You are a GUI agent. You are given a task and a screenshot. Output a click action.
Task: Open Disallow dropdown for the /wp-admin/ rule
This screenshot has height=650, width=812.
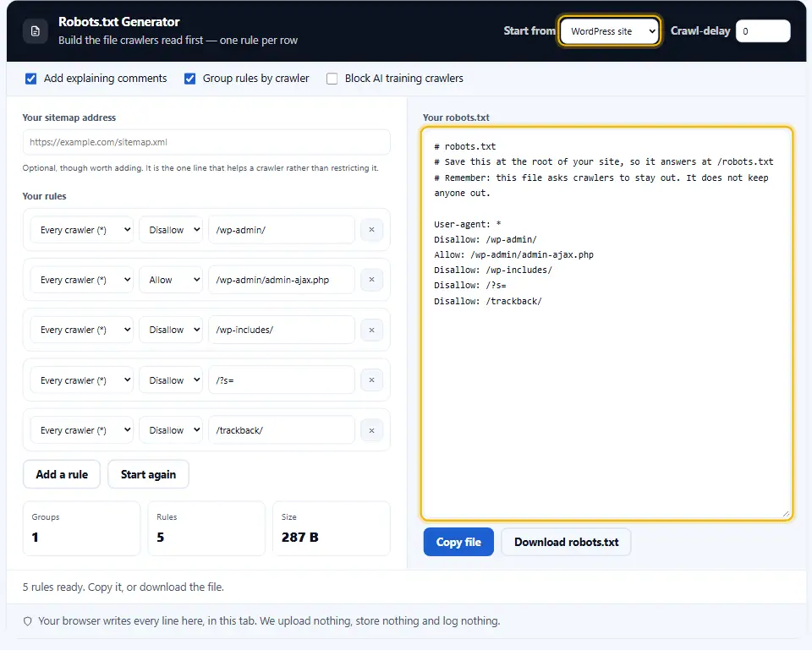pos(170,230)
